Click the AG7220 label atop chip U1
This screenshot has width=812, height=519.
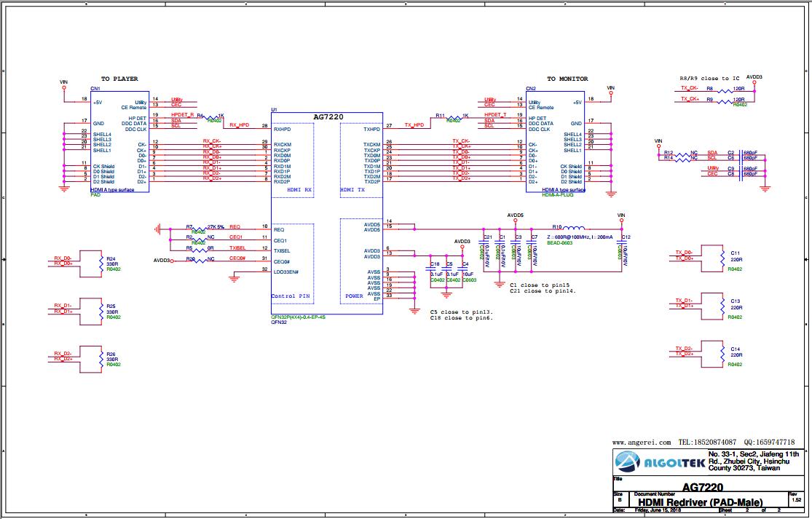[328, 117]
